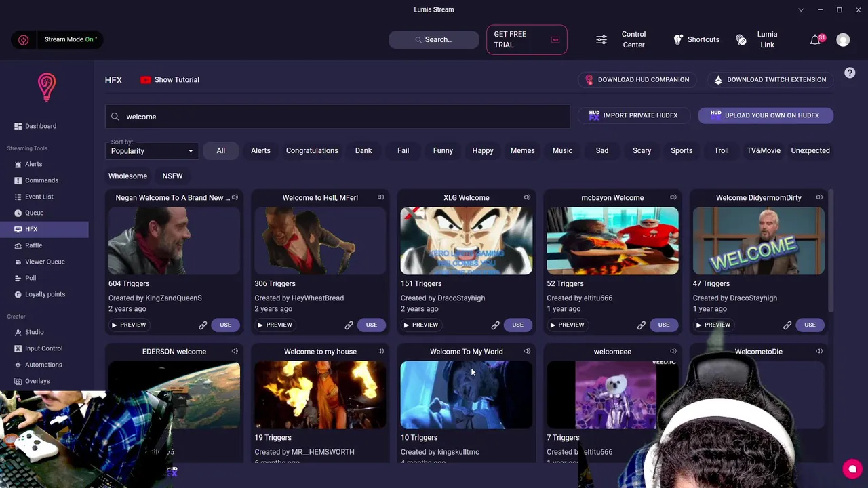The image size is (868, 488).
Task: Select the Wholesome category filter
Action: [x=127, y=176]
